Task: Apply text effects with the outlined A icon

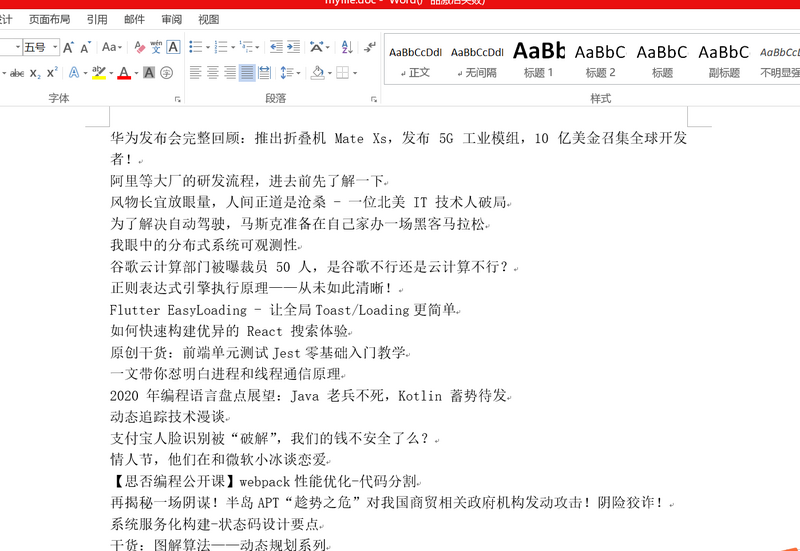Action: point(74,73)
